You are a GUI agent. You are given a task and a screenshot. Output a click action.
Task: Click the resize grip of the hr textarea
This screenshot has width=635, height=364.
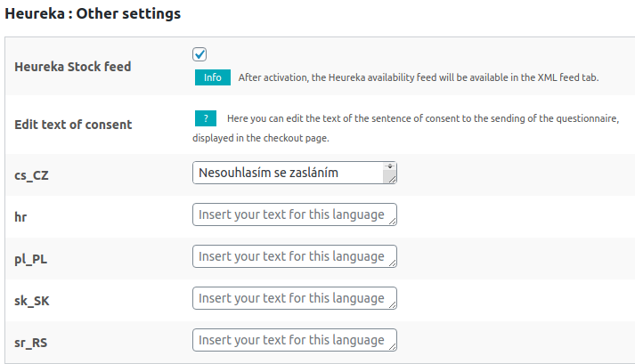click(x=392, y=221)
